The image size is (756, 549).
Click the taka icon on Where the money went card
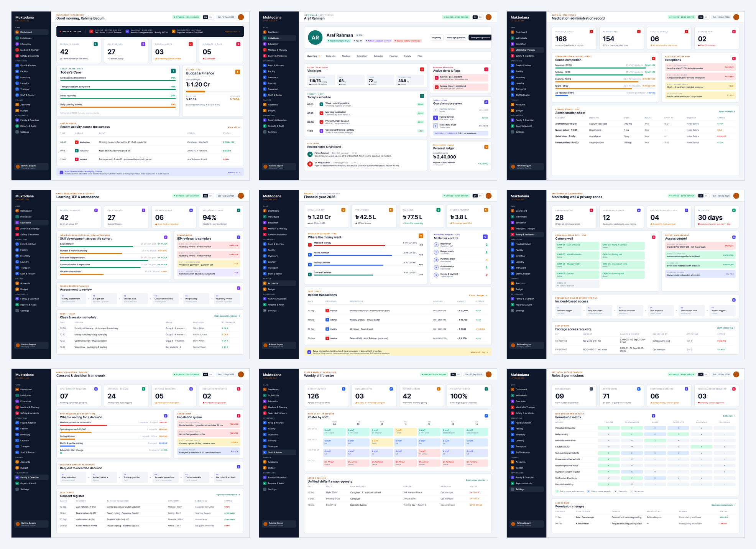[x=421, y=236]
